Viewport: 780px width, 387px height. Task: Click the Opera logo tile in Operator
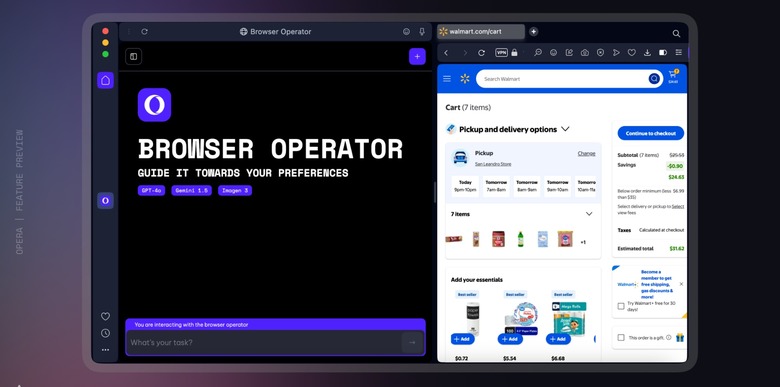click(x=154, y=105)
